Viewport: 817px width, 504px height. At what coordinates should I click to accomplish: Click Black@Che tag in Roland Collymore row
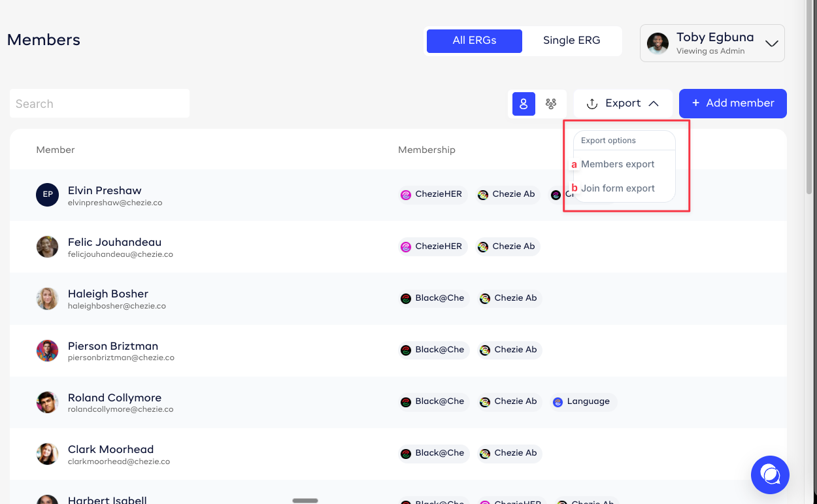(x=434, y=401)
